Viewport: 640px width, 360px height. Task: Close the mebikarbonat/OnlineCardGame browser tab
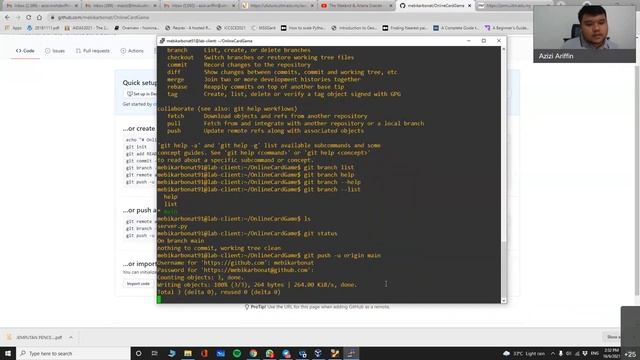click(469, 6)
